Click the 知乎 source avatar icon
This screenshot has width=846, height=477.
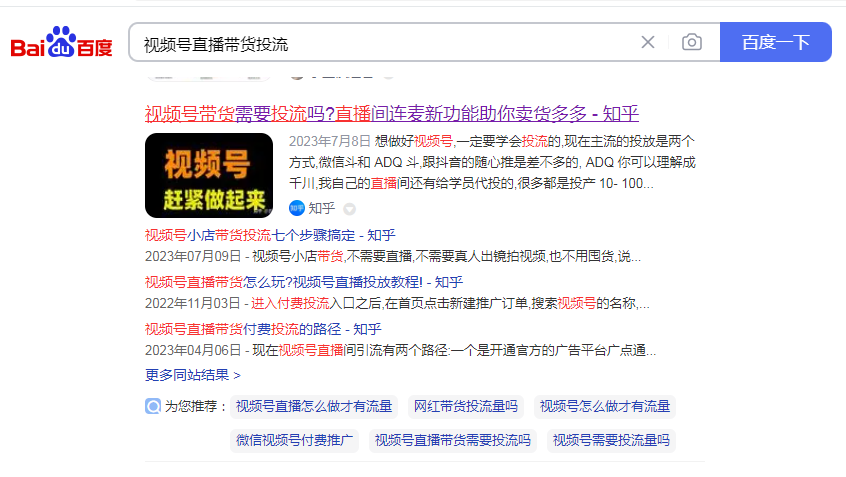click(297, 208)
